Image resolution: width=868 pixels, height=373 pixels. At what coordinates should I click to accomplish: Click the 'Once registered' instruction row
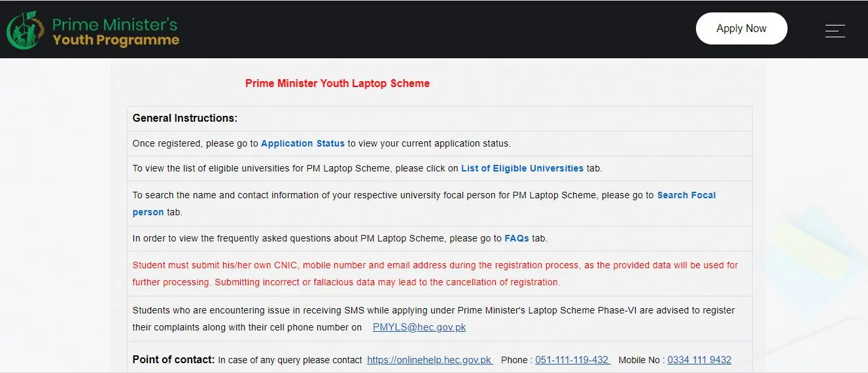click(440, 143)
